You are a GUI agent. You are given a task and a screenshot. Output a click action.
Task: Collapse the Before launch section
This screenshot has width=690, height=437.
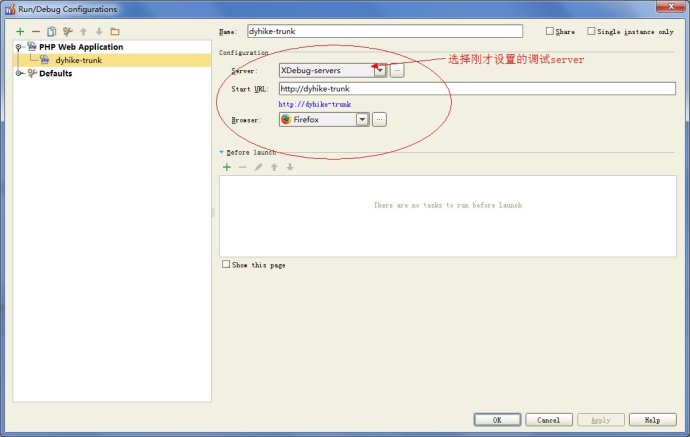tap(221, 152)
